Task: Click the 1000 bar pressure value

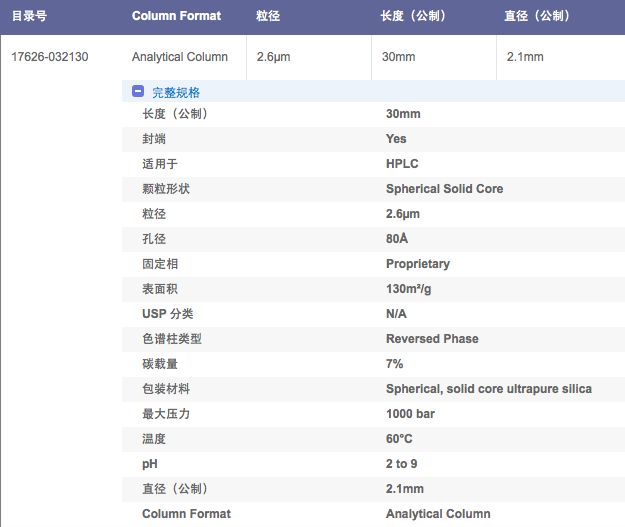Action: [410, 414]
